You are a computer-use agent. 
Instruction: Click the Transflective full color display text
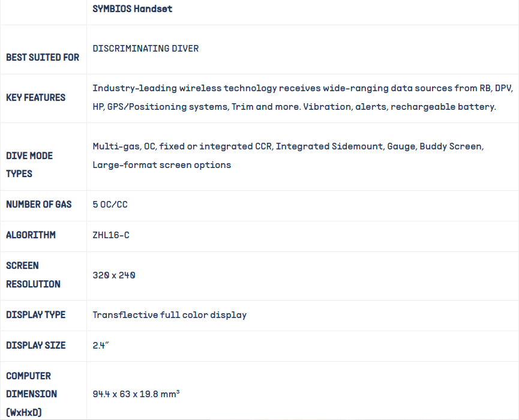tap(169, 315)
